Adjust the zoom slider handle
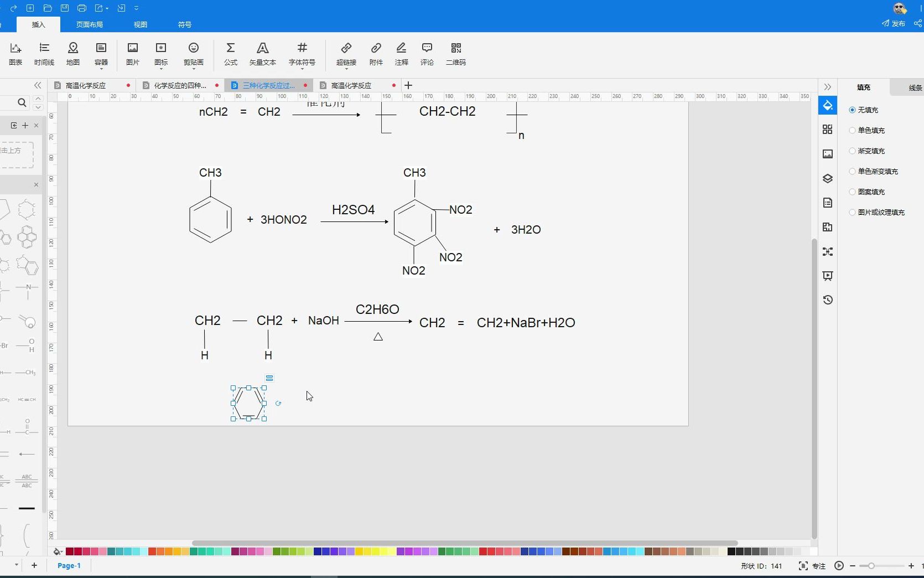This screenshot has height=578, width=924. coord(871,566)
